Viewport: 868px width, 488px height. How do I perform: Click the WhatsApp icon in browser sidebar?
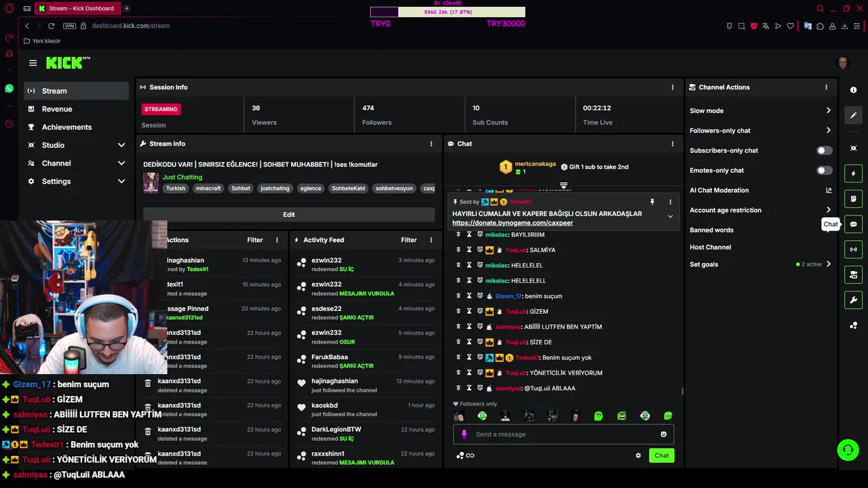9,89
